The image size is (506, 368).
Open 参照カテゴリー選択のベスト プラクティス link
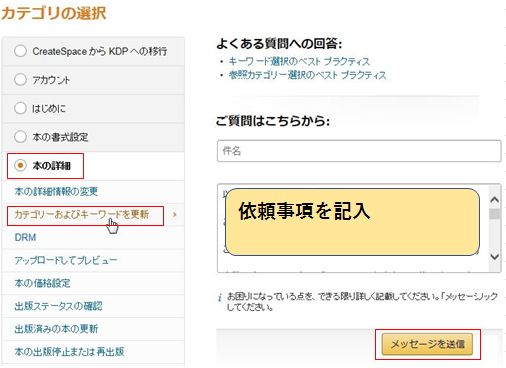click(307, 75)
